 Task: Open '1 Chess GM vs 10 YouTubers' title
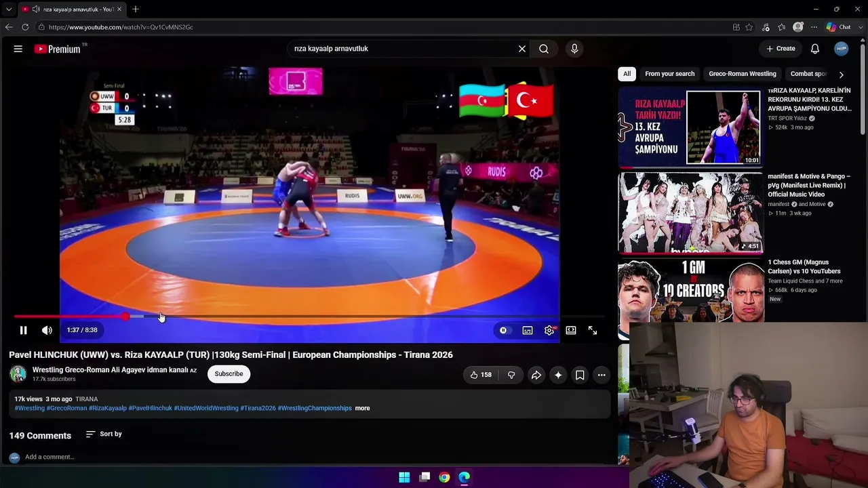tap(804, 267)
